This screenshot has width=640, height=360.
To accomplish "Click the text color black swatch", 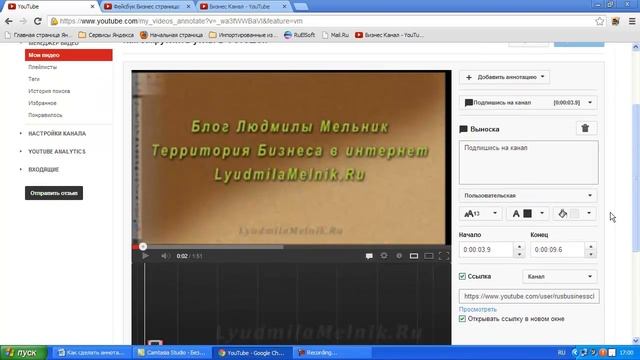I will pos(527,213).
